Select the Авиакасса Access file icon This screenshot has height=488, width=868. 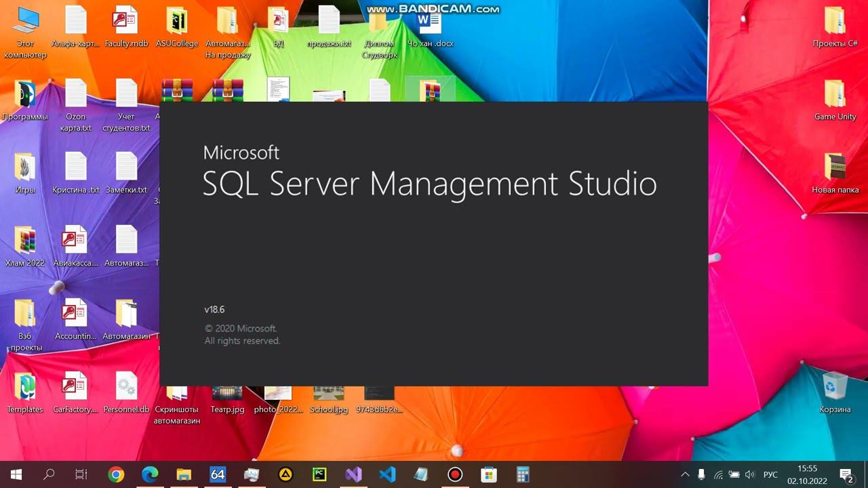click(76, 247)
